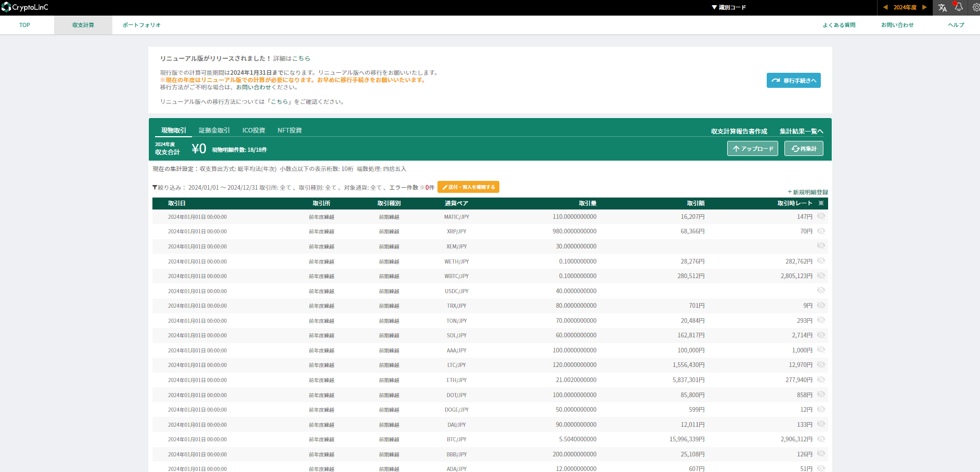Open the notifications bell
Viewport: 980px width, 472px height.
(958, 7)
